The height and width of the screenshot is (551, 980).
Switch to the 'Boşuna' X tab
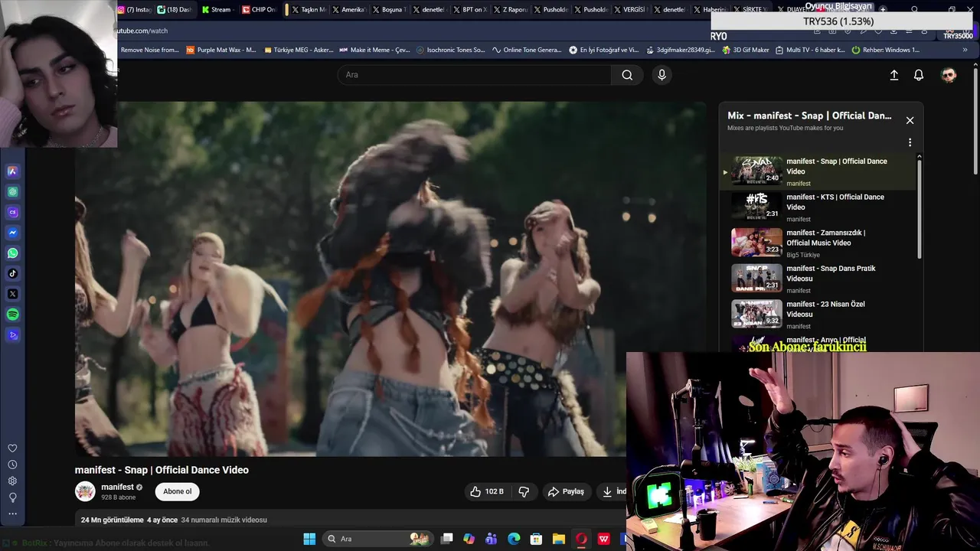coord(389,10)
